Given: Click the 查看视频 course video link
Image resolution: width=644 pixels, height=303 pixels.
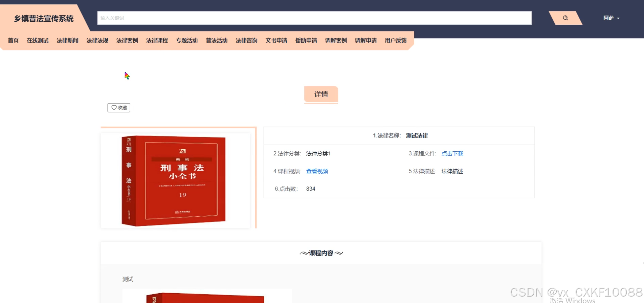Looking at the screenshot, I should (x=317, y=171).
